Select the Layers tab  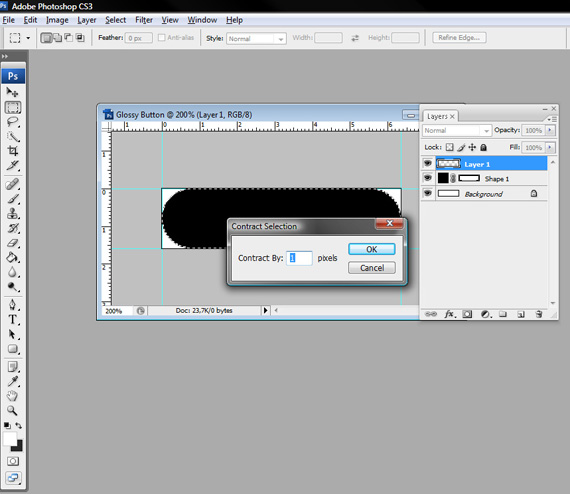tap(441, 116)
